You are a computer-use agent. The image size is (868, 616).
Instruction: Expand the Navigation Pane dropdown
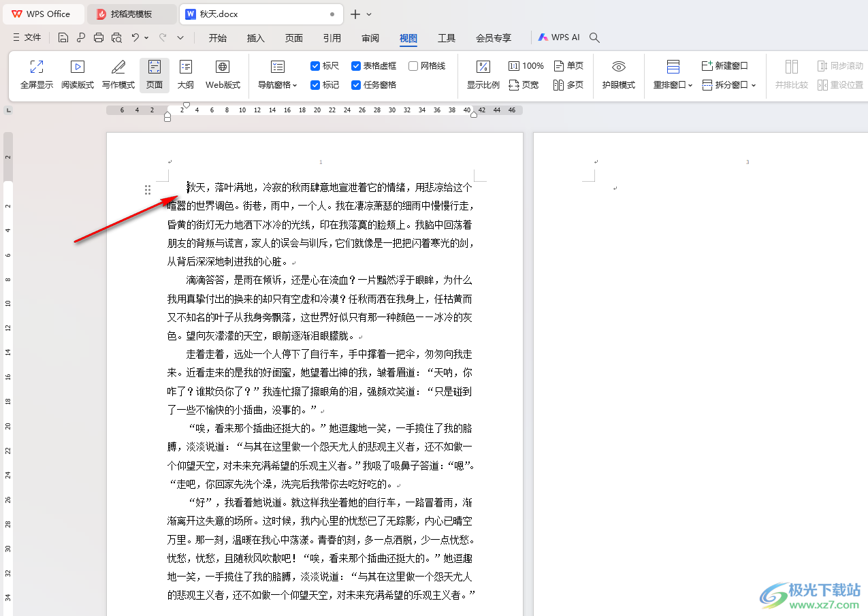(x=278, y=85)
